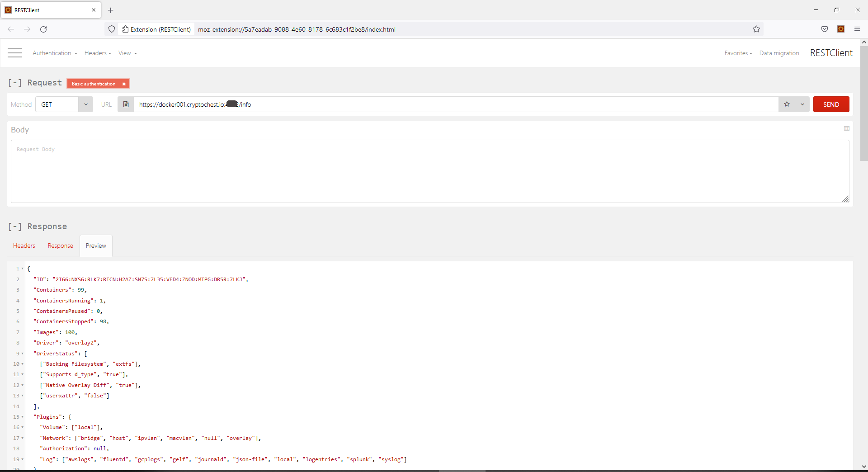Click the "ID" value string in JSON
Viewport: 868px width, 472px height.
(x=149, y=279)
